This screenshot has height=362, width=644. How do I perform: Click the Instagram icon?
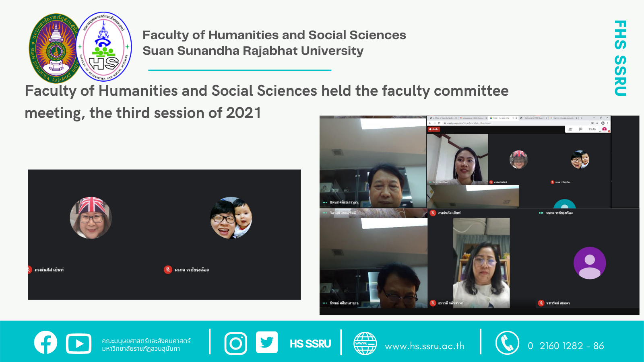click(235, 343)
